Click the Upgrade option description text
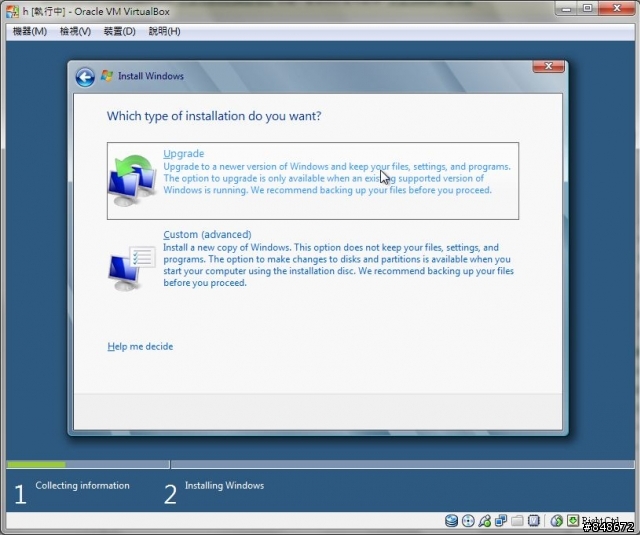The height and width of the screenshot is (535, 640). tap(337, 178)
